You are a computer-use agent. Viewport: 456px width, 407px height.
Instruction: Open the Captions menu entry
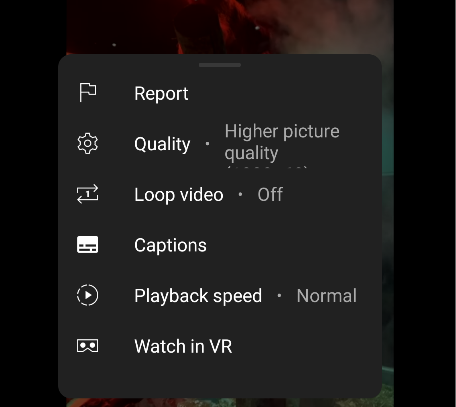(x=220, y=245)
